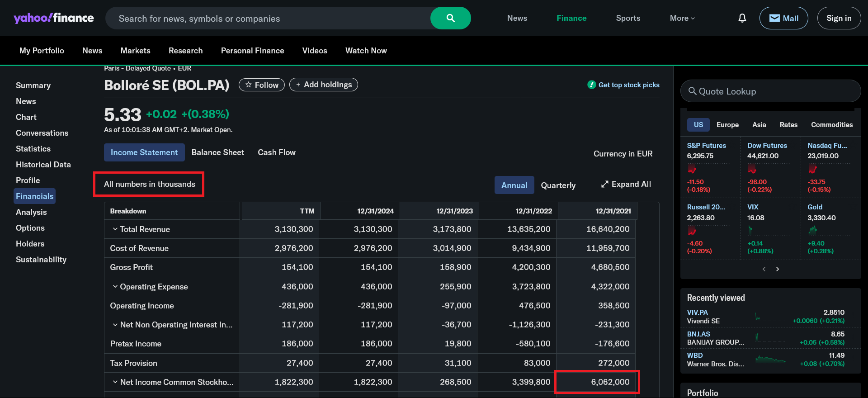This screenshot has height=398, width=868.
Task: Open Personal Finance menu
Action: coord(252,51)
